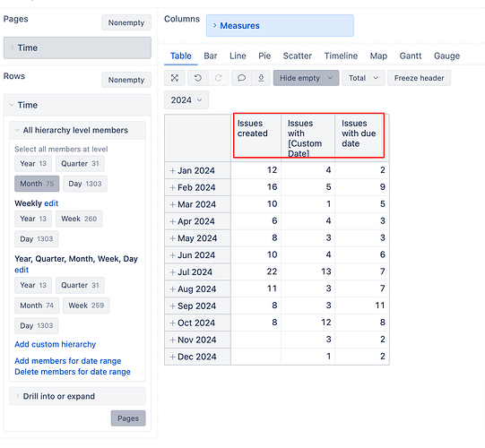Screen dimensions: 485x448
Task: Expand Dec 2024 row plus icon
Action: point(173,357)
